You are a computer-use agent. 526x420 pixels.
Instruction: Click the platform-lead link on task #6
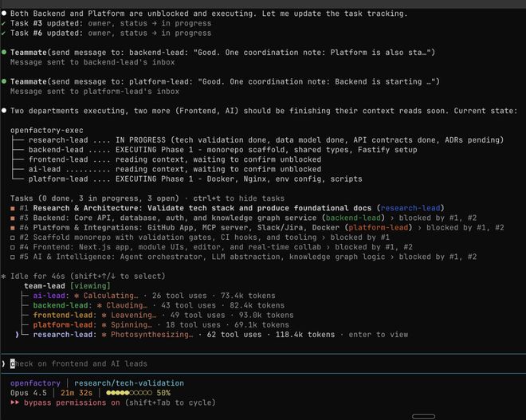[x=377, y=227]
